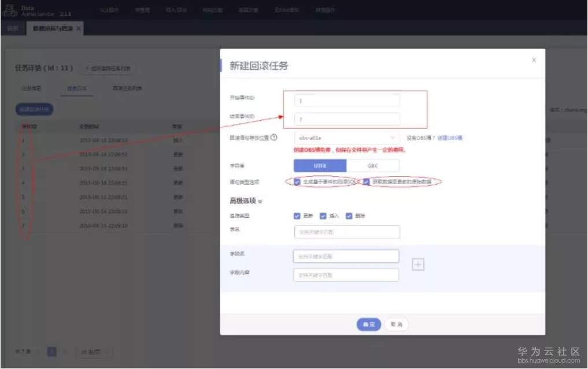Select the UTF8 character set option
Image resolution: width=588 pixels, height=369 pixels.
pyautogui.click(x=320, y=166)
